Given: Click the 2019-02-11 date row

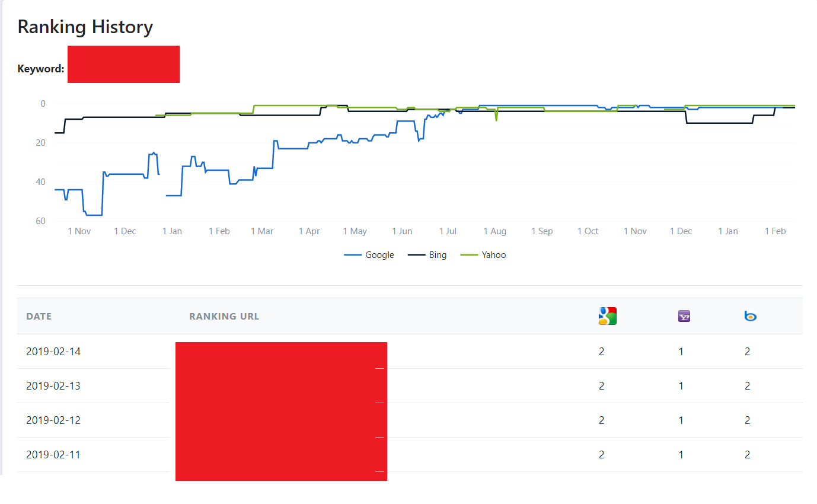Looking at the screenshot, I should click(x=410, y=455).
